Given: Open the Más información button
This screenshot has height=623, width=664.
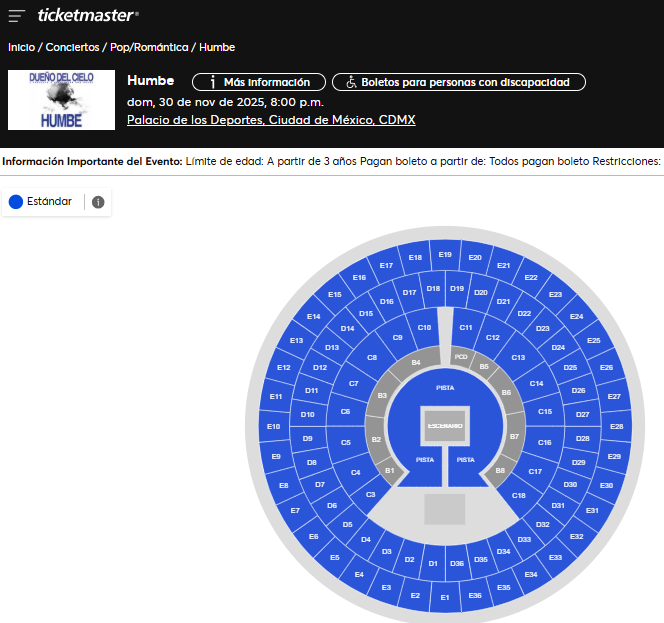Looking at the screenshot, I should pyautogui.click(x=259, y=82).
